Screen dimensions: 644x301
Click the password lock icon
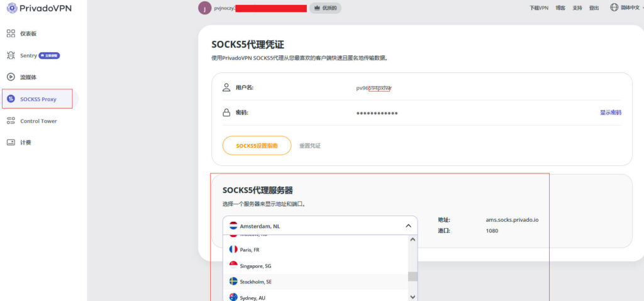(226, 112)
